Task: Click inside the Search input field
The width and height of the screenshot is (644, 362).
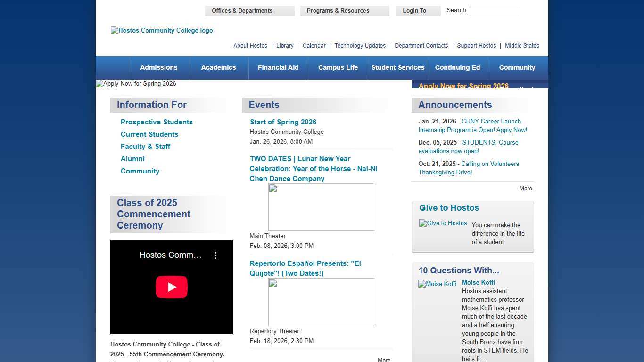Action: point(495,11)
